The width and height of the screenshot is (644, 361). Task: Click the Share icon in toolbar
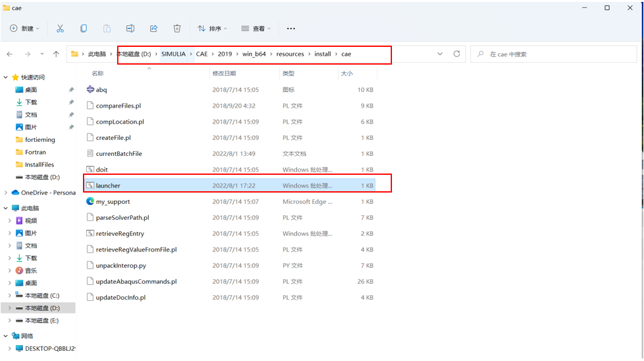154,28
